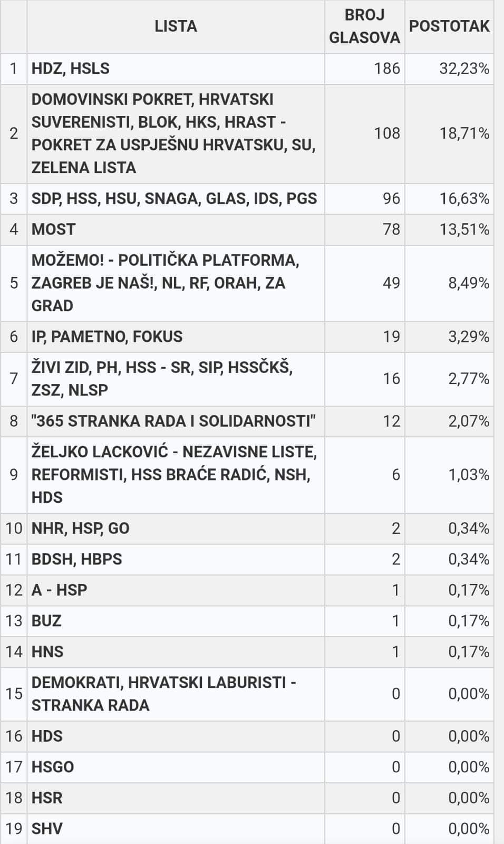The width and height of the screenshot is (504, 844).
Task: Click the IP, PAMETNO, FOKUS entry
Action: (x=107, y=337)
